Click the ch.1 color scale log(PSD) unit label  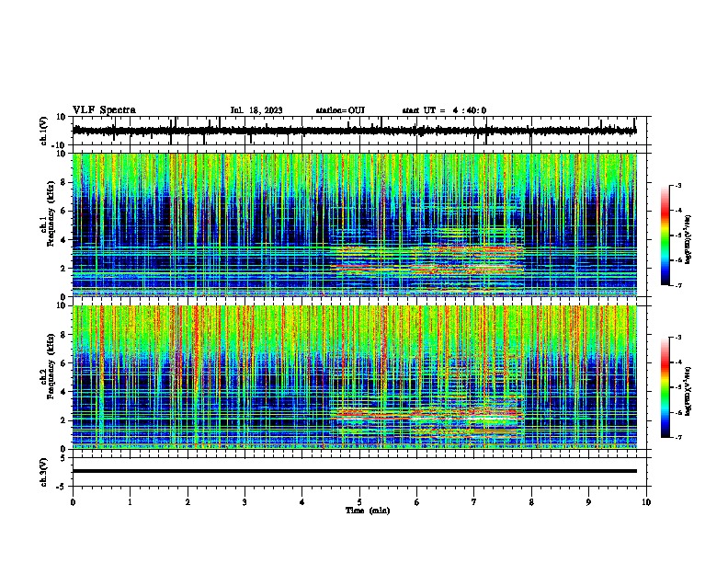[x=688, y=239]
